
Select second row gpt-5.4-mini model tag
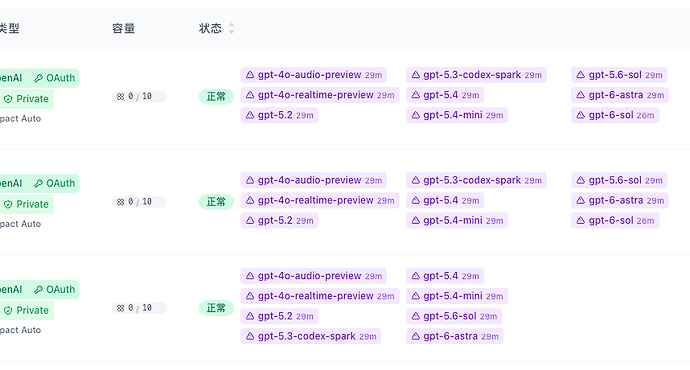[x=457, y=220]
